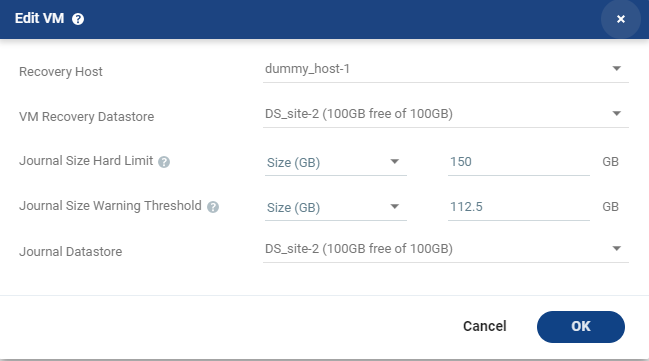The height and width of the screenshot is (361, 649).
Task: Cancel the Edit VM dialog
Action: [485, 326]
